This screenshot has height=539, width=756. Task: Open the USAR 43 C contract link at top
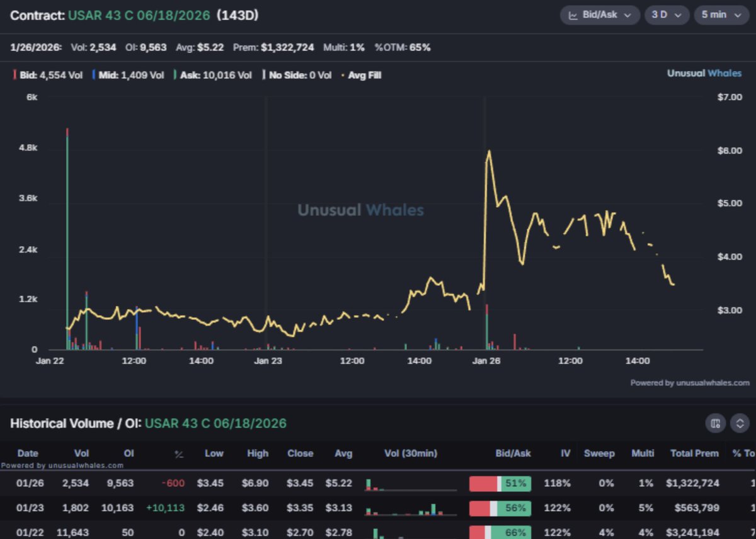coord(139,15)
